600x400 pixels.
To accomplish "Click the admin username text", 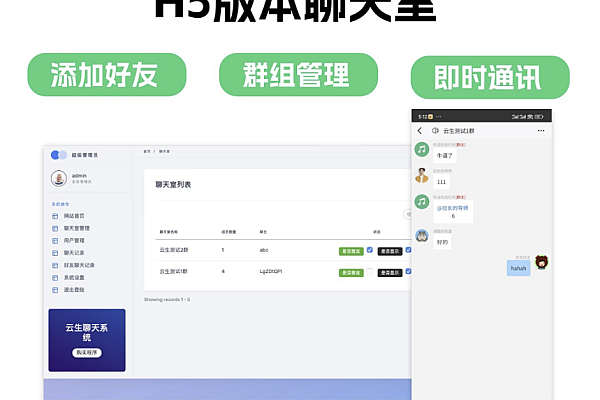I will [79, 175].
